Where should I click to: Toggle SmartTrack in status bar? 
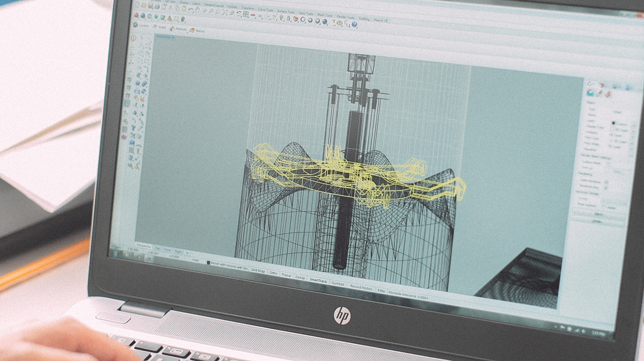[x=318, y=281]
